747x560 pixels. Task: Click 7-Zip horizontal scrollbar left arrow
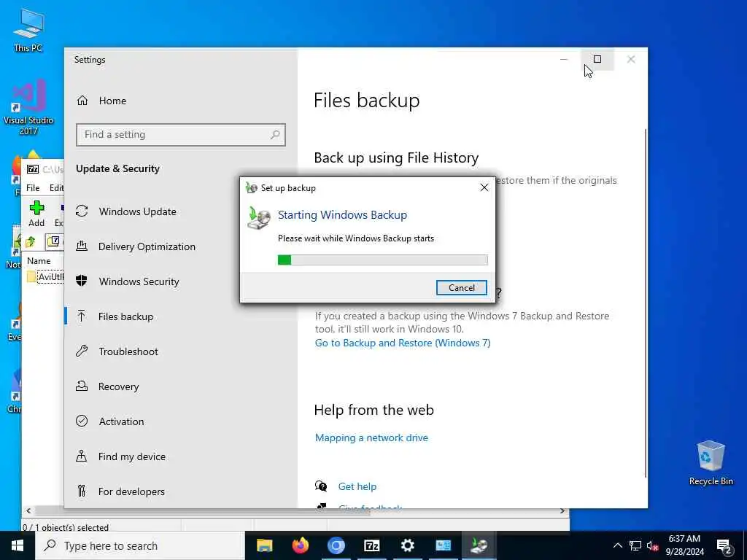pos(28,511)
